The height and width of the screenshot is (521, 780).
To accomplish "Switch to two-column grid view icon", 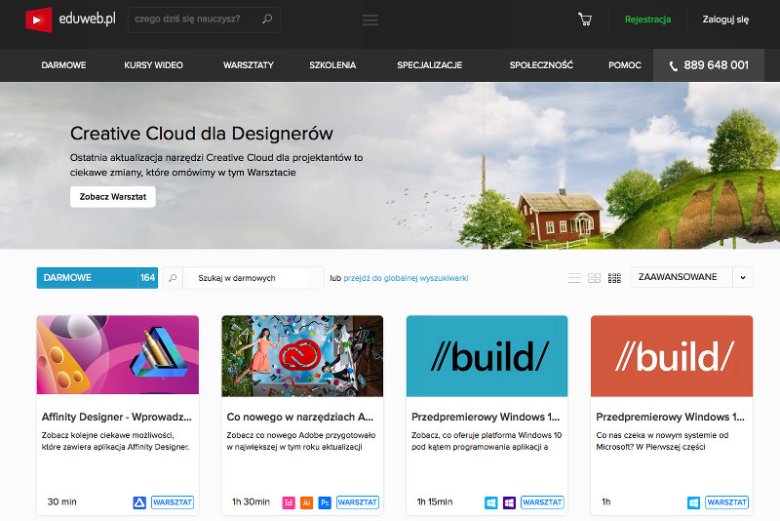I will (x=594, y=278).
